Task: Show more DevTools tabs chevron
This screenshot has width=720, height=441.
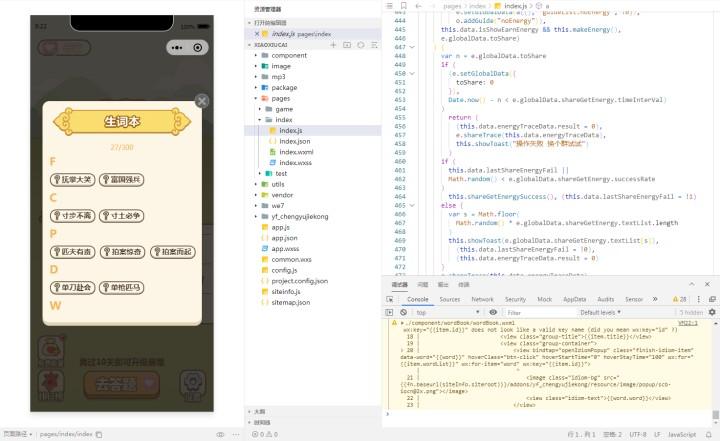Action: [x=655, y=299]
